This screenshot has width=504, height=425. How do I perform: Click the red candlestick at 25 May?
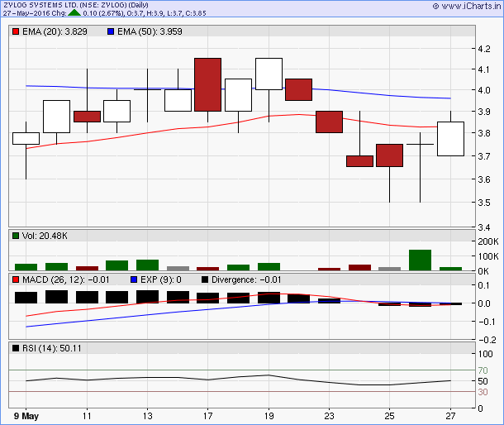390,155
